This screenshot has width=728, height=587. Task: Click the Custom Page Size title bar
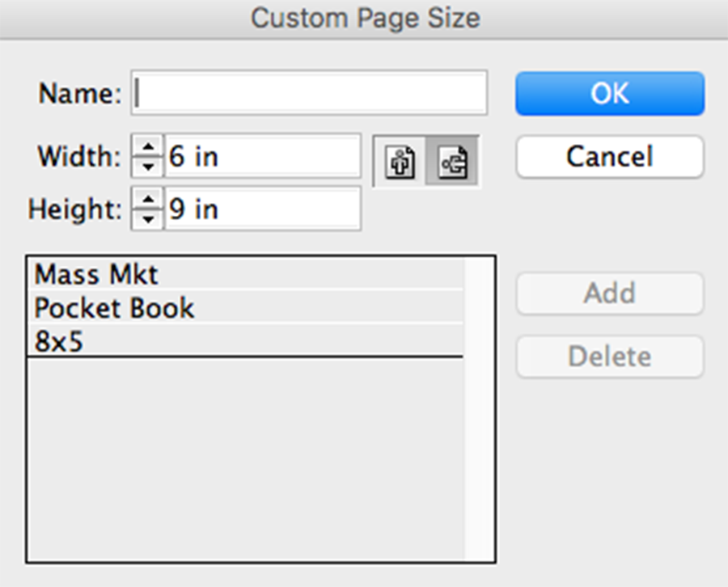coord(364,18)
